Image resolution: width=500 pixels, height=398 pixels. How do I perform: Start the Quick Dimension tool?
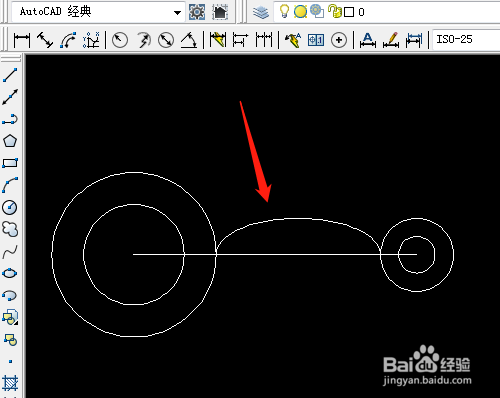[x=218, y=40]
